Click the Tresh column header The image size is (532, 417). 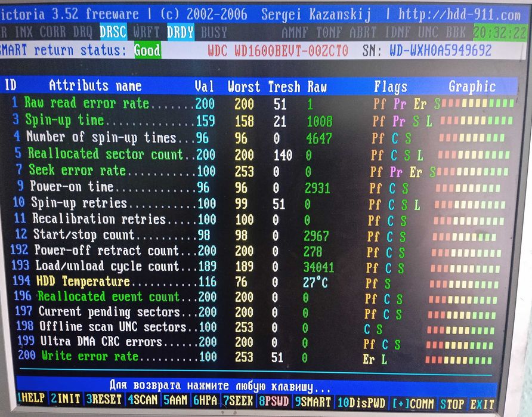[x=284, y=87]
